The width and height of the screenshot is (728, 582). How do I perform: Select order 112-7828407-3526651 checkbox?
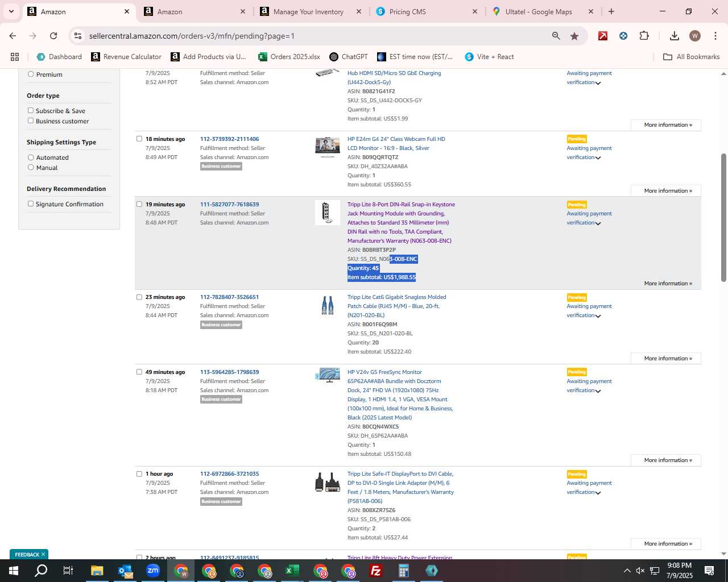pyautogui.click(x=139, y=297)
